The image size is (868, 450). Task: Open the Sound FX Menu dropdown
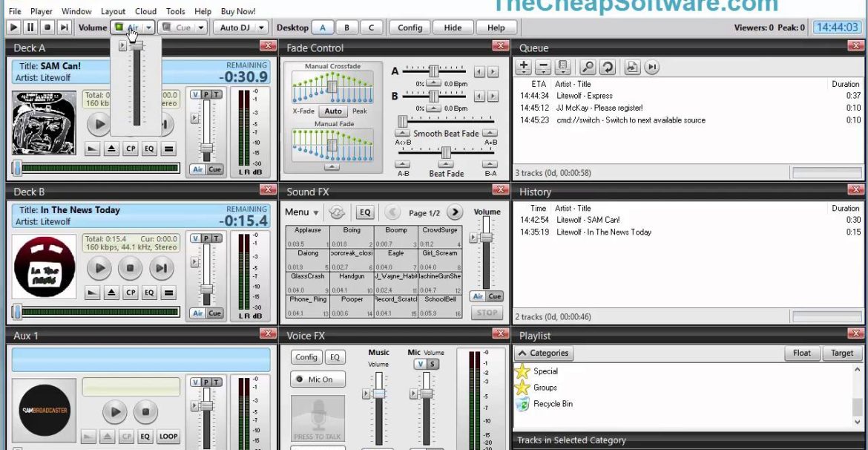tap(302, 212)
